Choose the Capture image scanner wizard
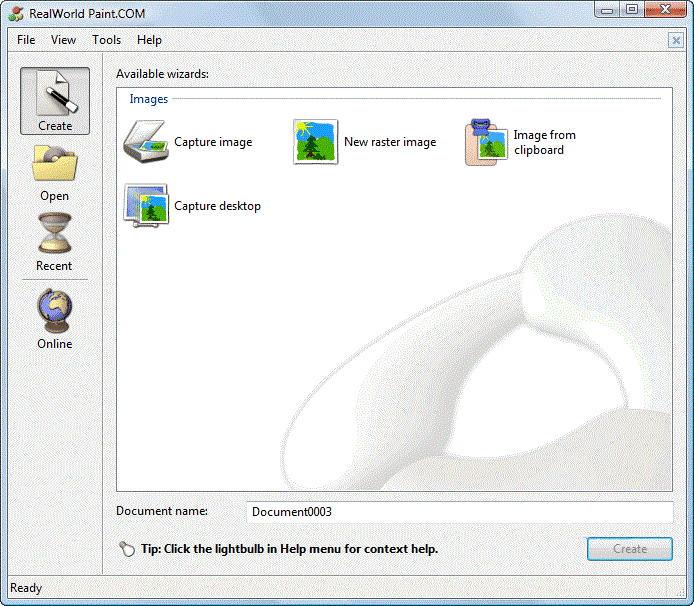 [146, 142]
